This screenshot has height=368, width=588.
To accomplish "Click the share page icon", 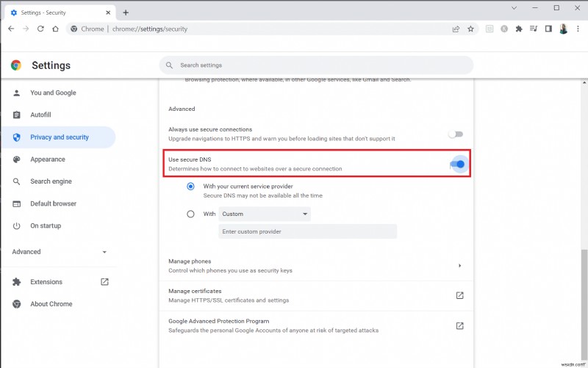I will tap(456, 29).
